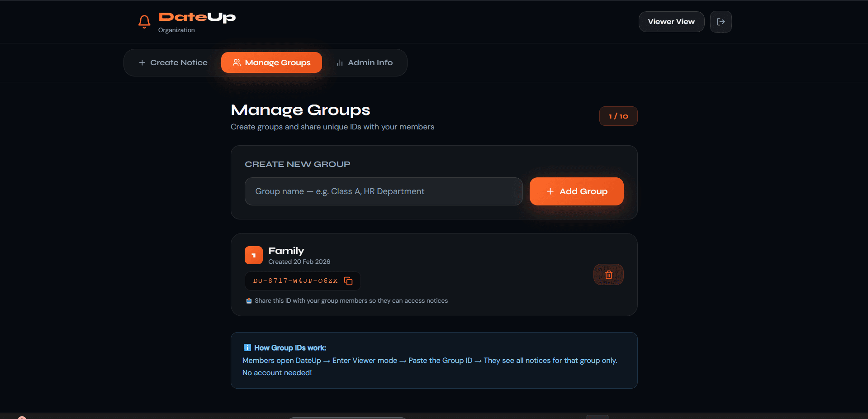This screenshot has width=868, height=419.
Task: Click the 1/10 group counter badge
Action: [618, 116]
